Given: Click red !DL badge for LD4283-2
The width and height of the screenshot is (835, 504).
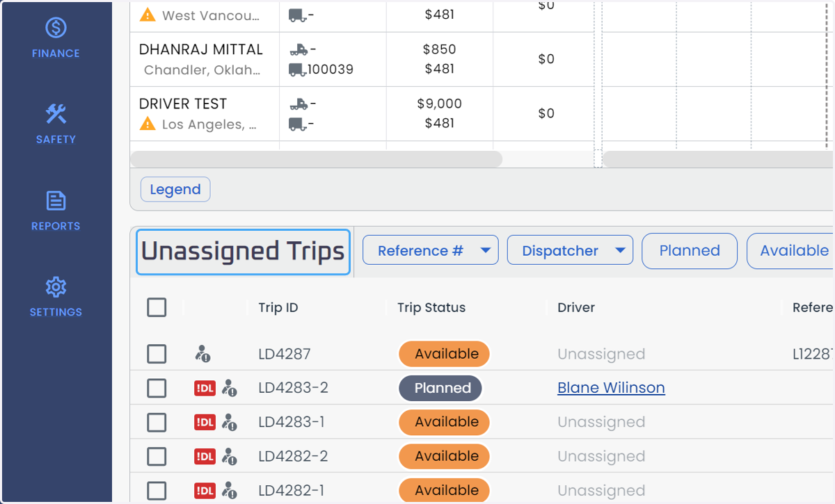Looking at the screenshot, I should (x=205, y=389).
